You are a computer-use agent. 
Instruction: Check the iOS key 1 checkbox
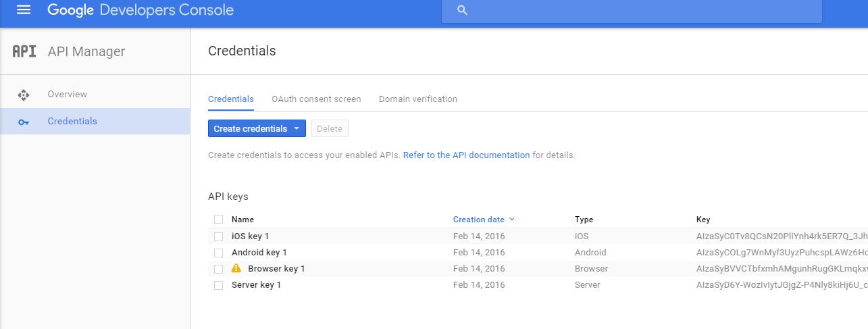[218, 236]
